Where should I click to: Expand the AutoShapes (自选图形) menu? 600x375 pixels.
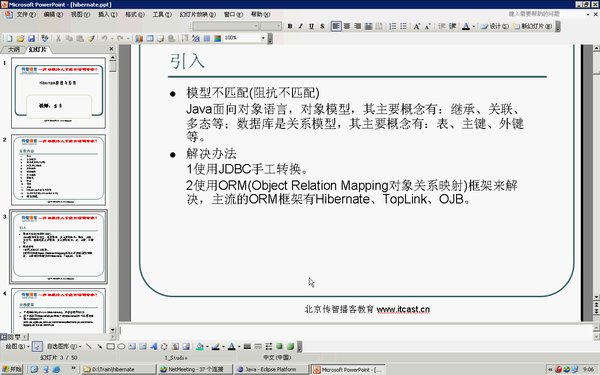pos(64,346)
